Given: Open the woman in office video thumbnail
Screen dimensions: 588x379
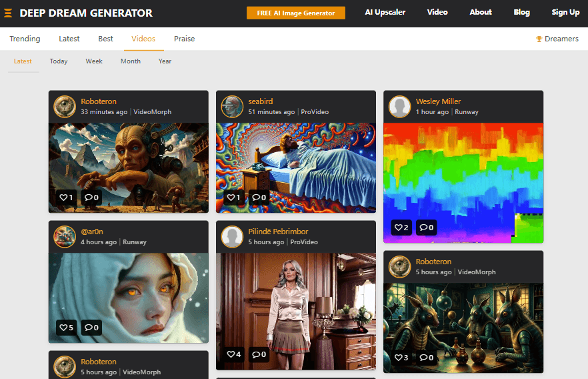Looking at the screenshot, I should (295, 300).
